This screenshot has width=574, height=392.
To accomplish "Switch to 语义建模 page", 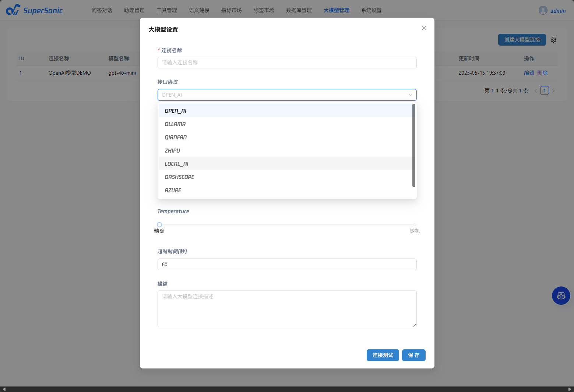I will (199, 10).
